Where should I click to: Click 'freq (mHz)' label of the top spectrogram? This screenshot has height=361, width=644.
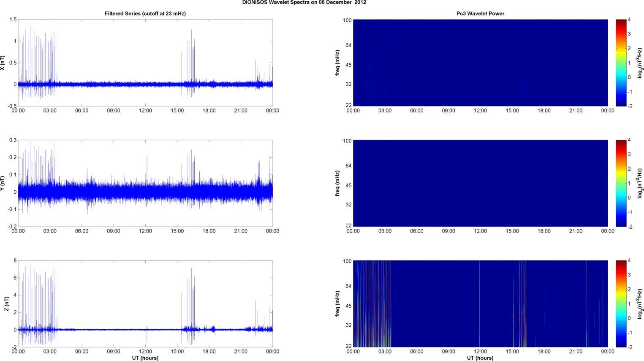337,63
